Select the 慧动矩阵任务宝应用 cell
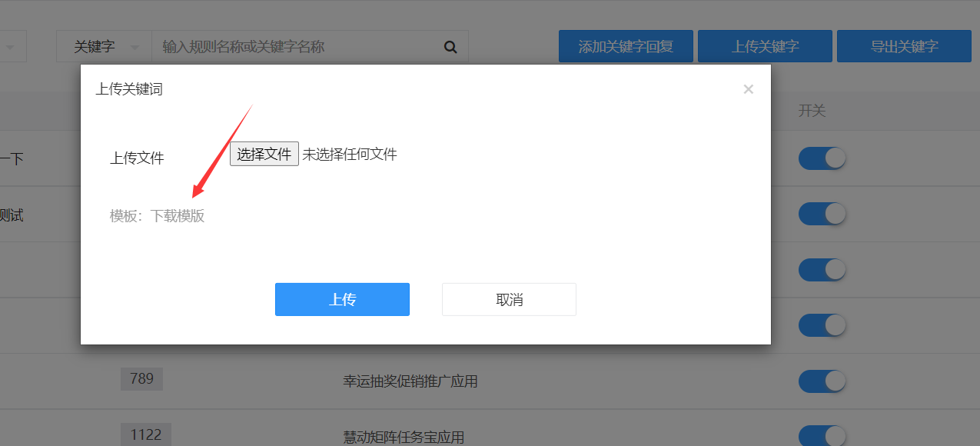 (404, 438)
